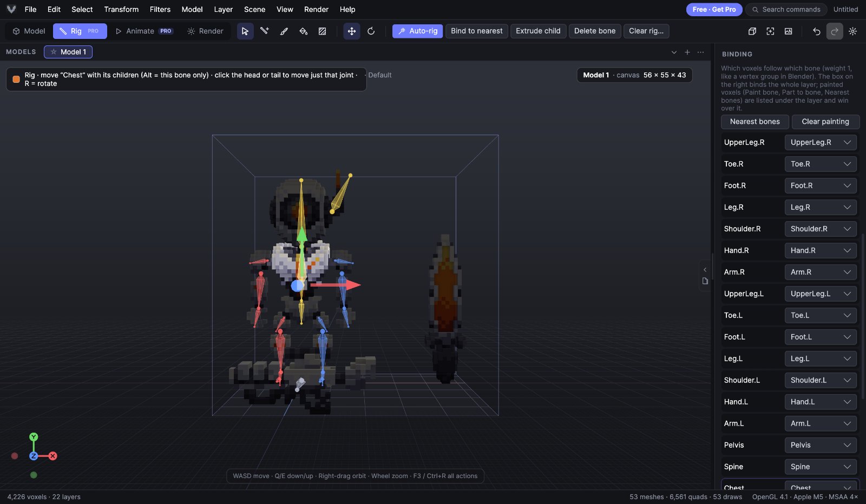The image size is (866, 504).
Task: Undo the last action
Action: (x=816, y=31)
